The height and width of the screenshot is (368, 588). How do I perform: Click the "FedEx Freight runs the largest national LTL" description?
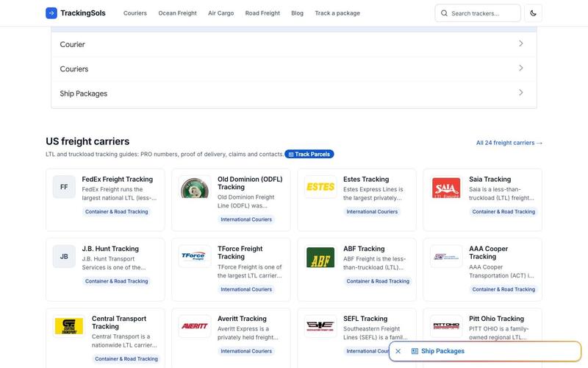[x=119, y=194]
